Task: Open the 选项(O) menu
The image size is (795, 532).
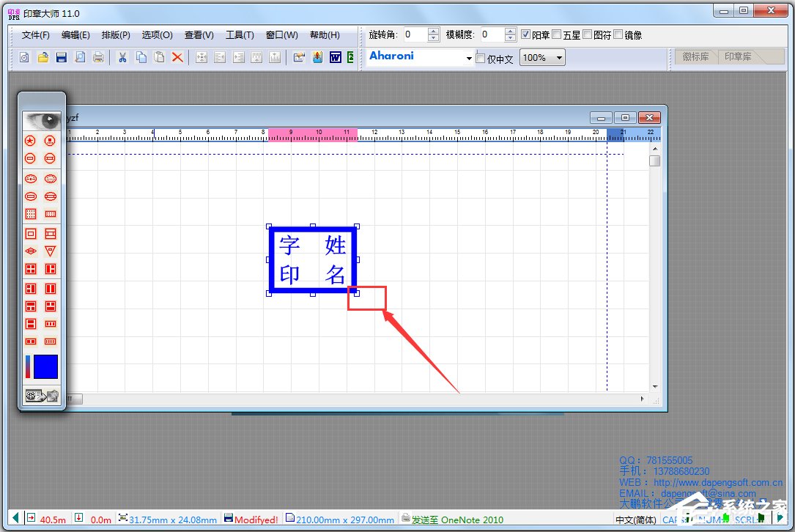Action: [x=158, y=35]
